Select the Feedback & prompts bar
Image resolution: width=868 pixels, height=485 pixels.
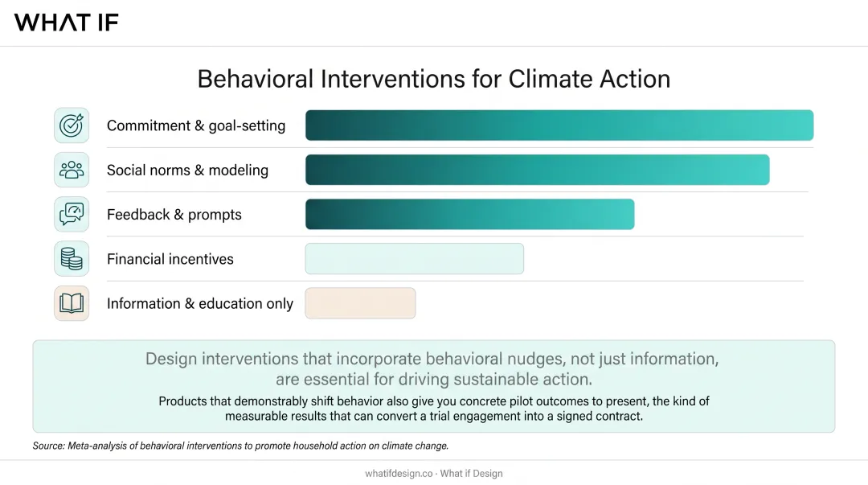(469, 214)
